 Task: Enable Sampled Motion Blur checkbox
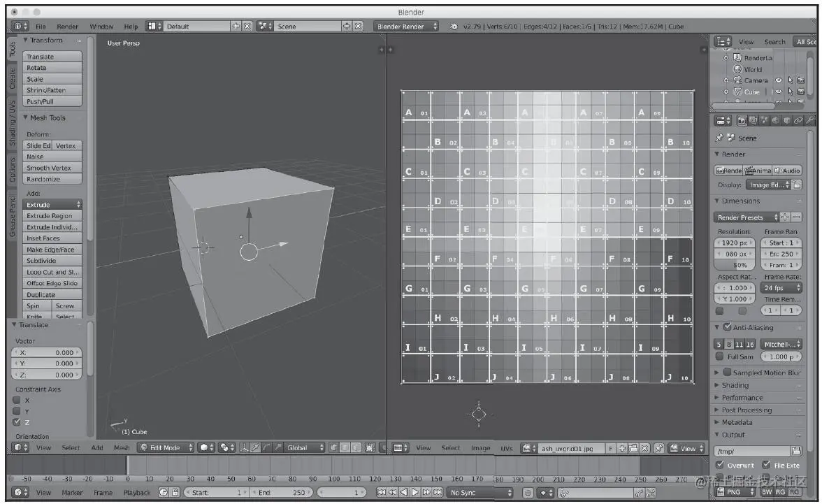click(727, 372)
